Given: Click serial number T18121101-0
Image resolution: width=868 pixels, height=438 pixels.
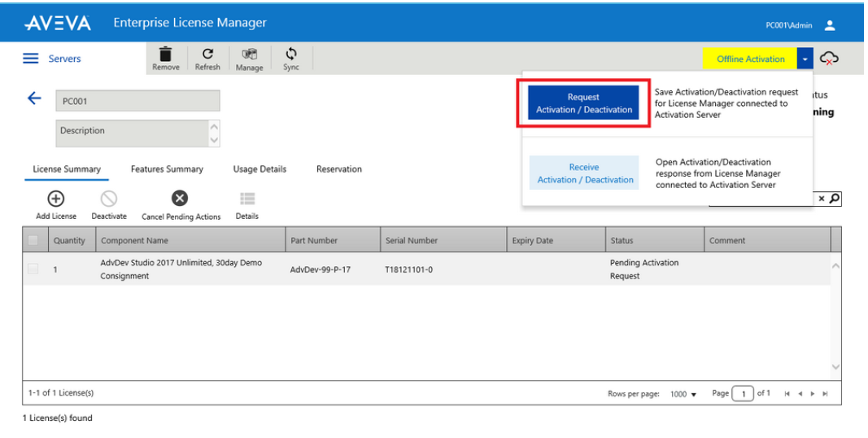Looking at the screenshot, I should tap(408, 269).
